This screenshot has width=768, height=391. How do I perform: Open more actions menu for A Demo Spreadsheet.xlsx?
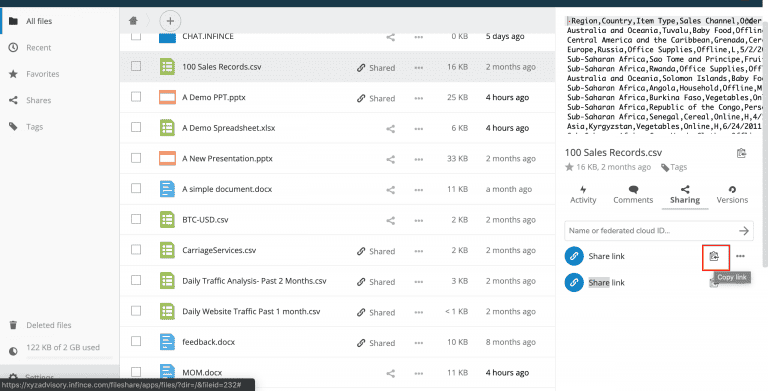point(419,128)
